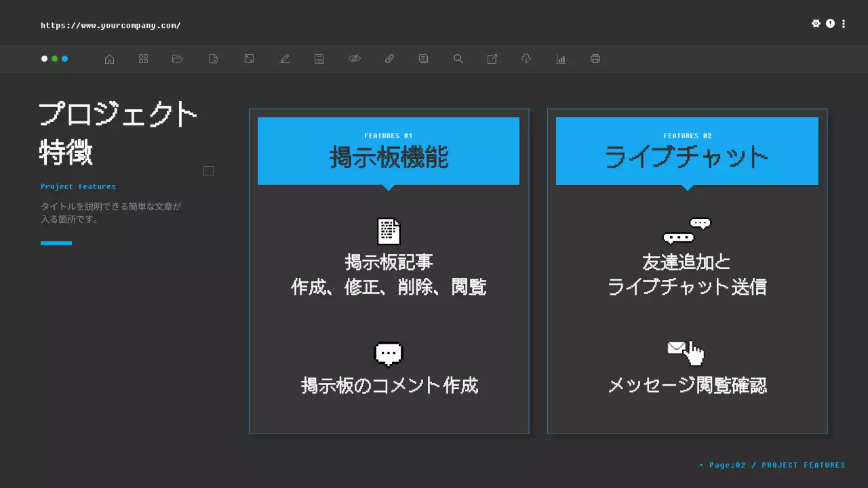
Task: Select the FEATURES 02 ライブチャット header
Action: coord(687,150)
